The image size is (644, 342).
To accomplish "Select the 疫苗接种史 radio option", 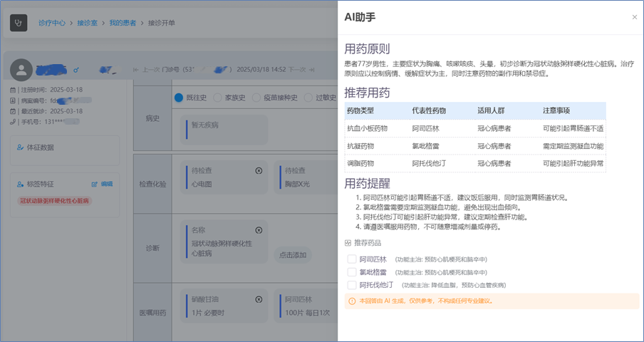I will [256, 98].
